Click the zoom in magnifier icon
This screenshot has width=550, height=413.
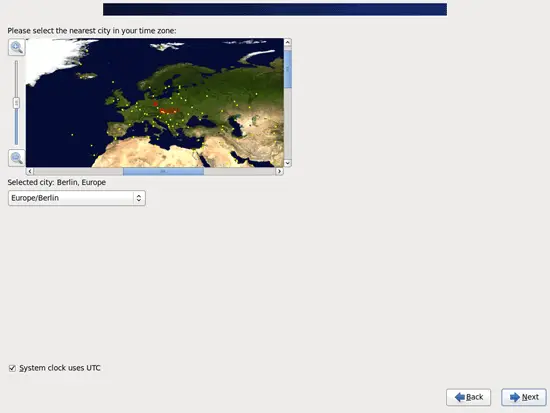16,47
